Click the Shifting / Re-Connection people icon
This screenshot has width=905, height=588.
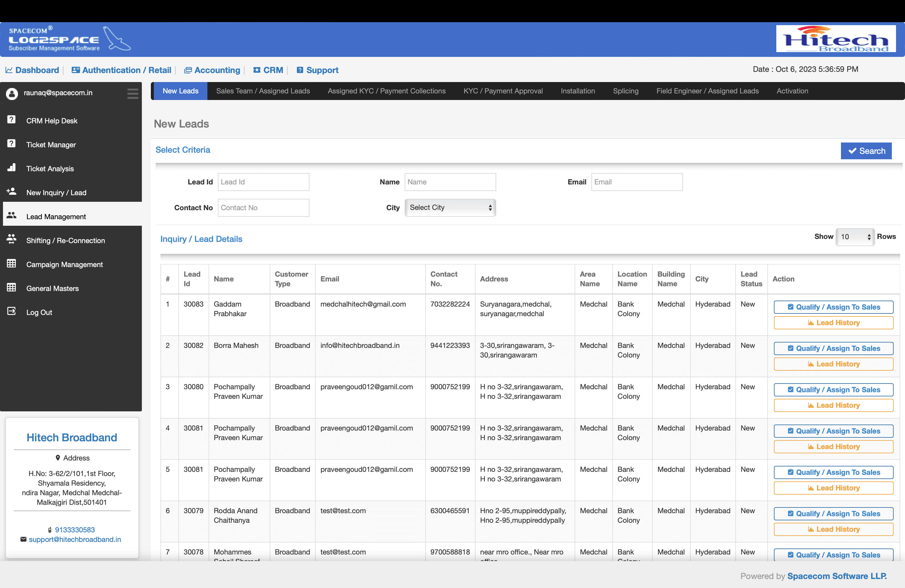point(11,240)
